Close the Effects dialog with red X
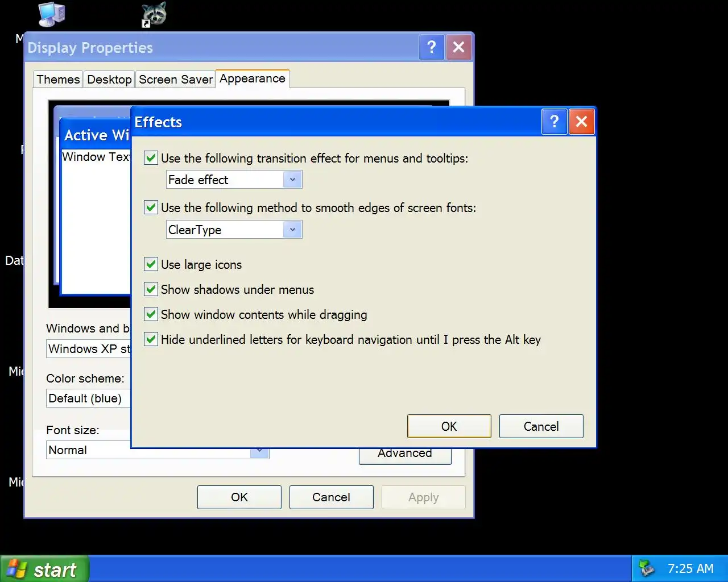 (581, 122)
